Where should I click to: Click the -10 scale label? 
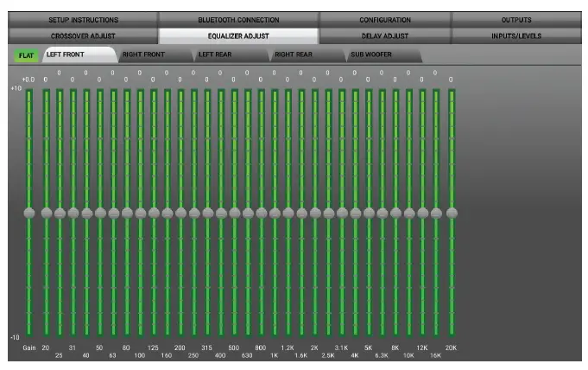(x=15, y=337)
